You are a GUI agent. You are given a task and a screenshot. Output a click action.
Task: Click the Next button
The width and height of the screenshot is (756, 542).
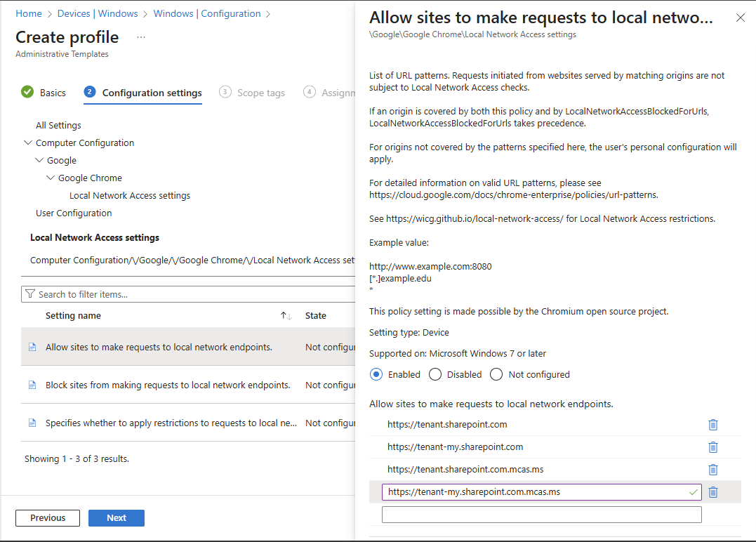pos(117,518)
